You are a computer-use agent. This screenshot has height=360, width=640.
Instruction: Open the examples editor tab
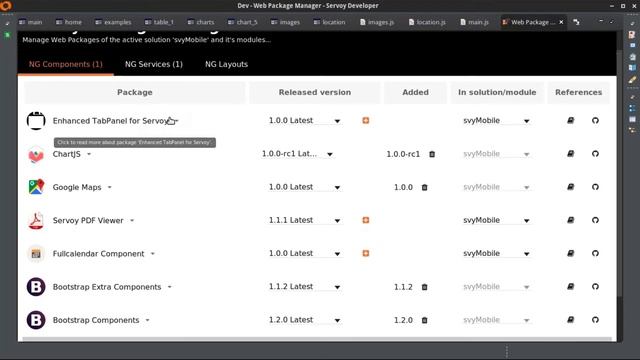tap(113, 22)
